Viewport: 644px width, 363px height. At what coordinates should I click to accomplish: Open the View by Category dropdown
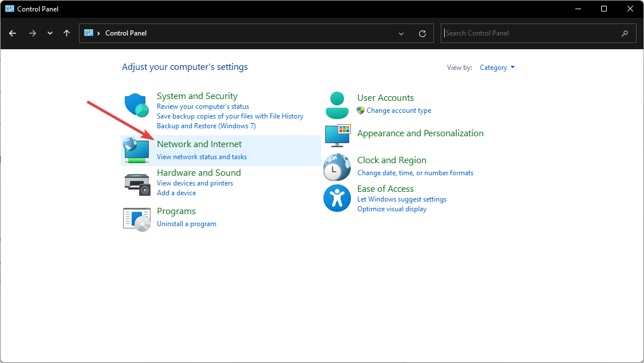(497, 68)
